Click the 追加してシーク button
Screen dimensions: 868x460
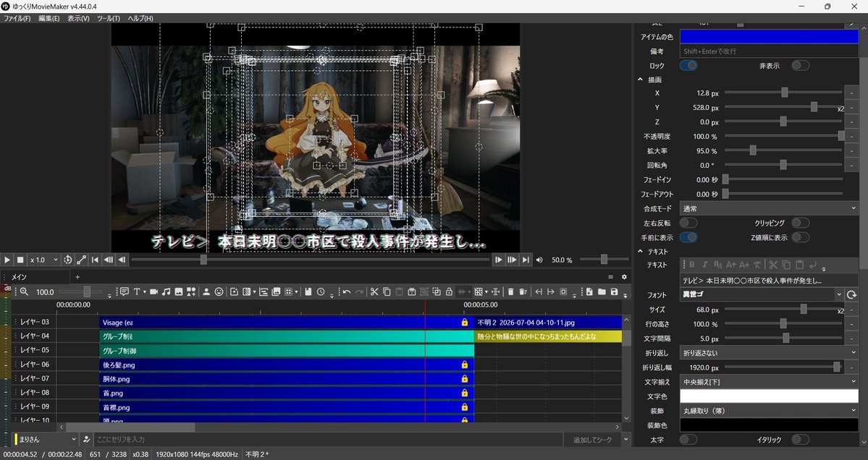pos(592,440)
